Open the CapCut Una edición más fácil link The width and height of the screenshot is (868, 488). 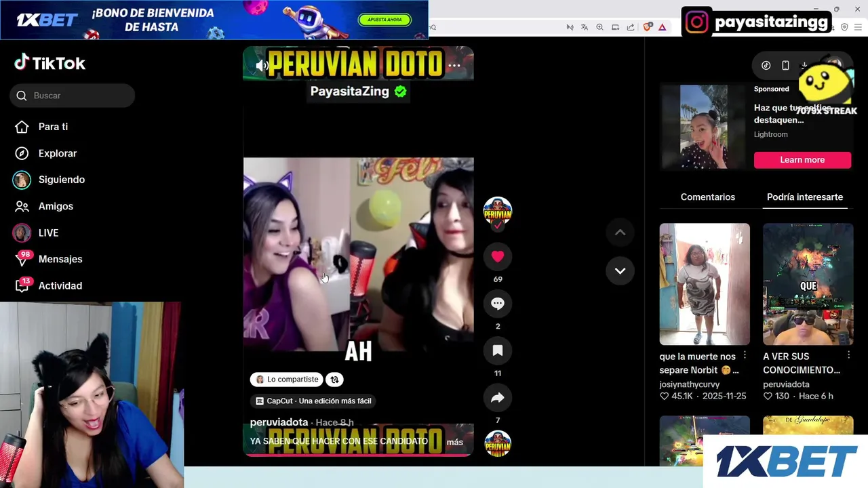[313, 401]
